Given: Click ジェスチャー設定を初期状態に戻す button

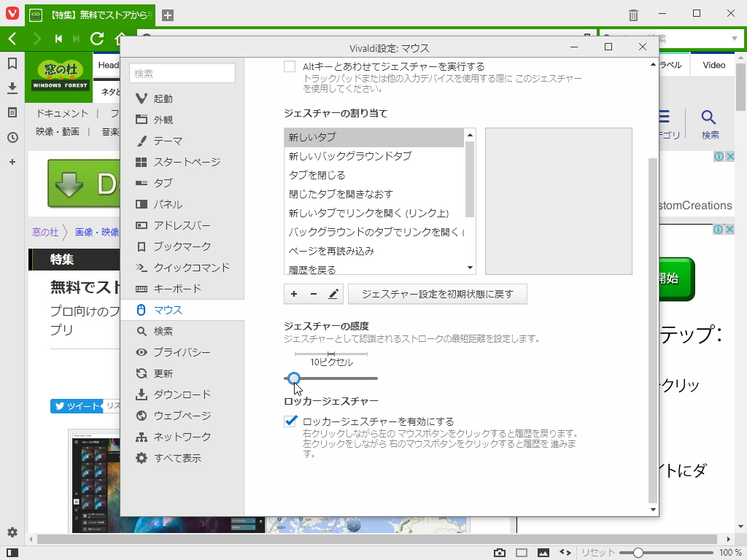Looking at the screenshot, I should pos(438,295).
